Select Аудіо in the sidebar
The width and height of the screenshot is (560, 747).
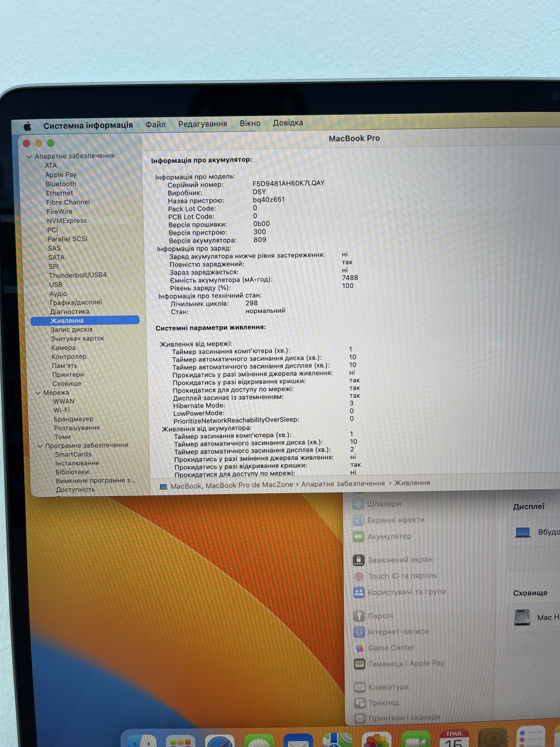tap(58, 294)
